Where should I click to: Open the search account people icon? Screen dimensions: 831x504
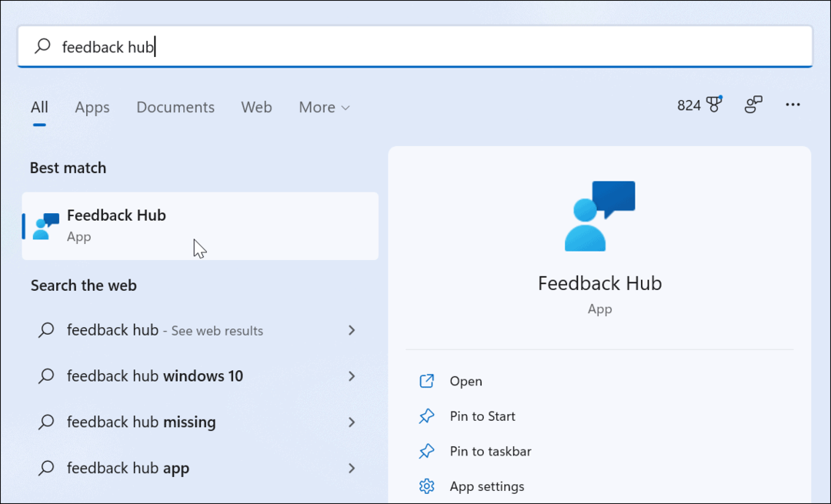tap(753, 105)
